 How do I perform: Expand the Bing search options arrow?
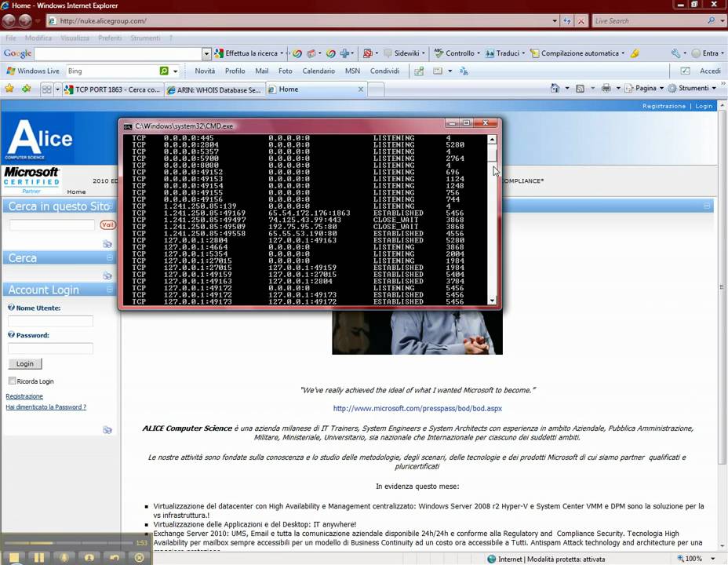tap(176, 71)
